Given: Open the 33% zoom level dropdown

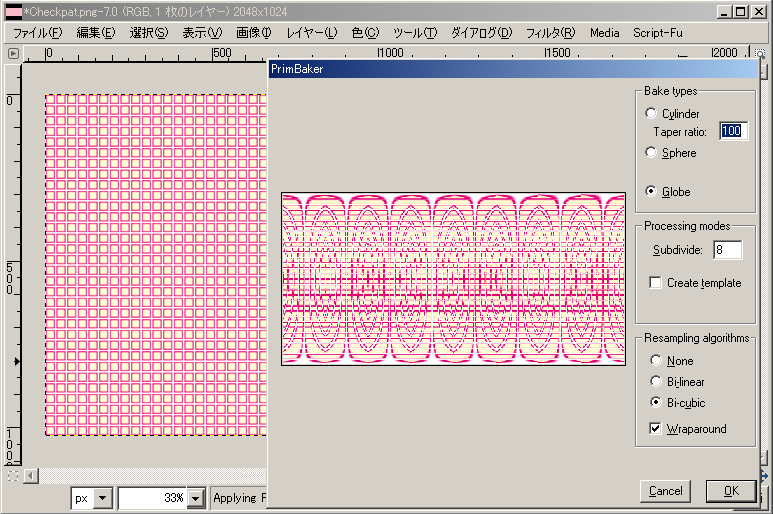Looking at the screenshot, I should click(195, 498).
